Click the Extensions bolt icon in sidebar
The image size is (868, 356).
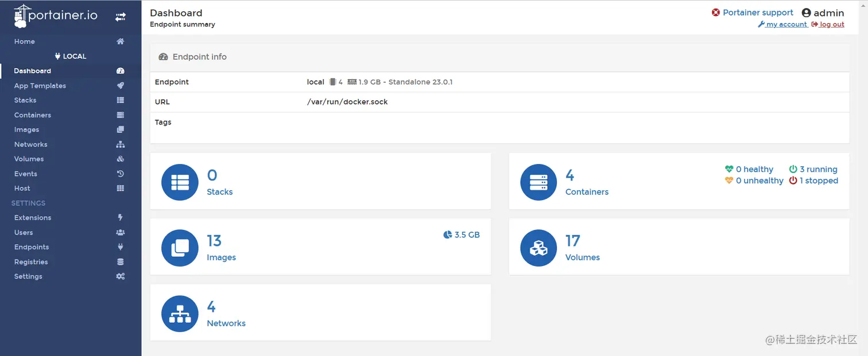[x=121, y=218]
